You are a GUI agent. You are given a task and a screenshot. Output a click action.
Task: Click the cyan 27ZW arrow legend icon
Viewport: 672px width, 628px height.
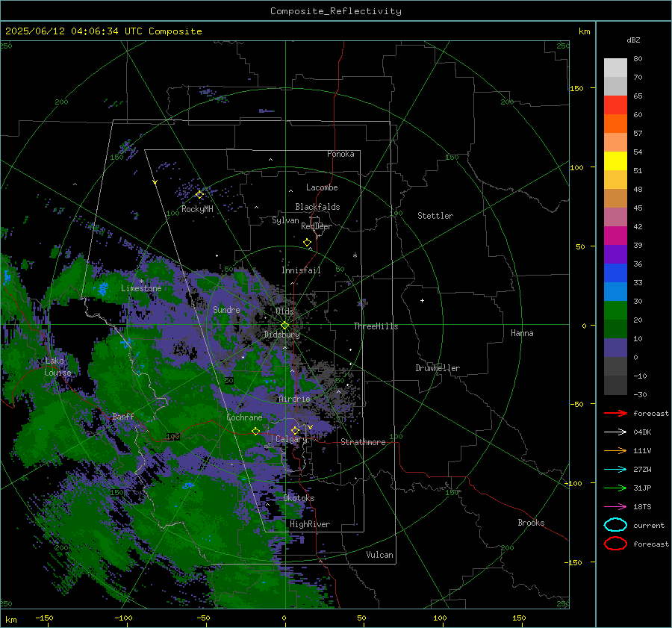(x=615, y=470)
